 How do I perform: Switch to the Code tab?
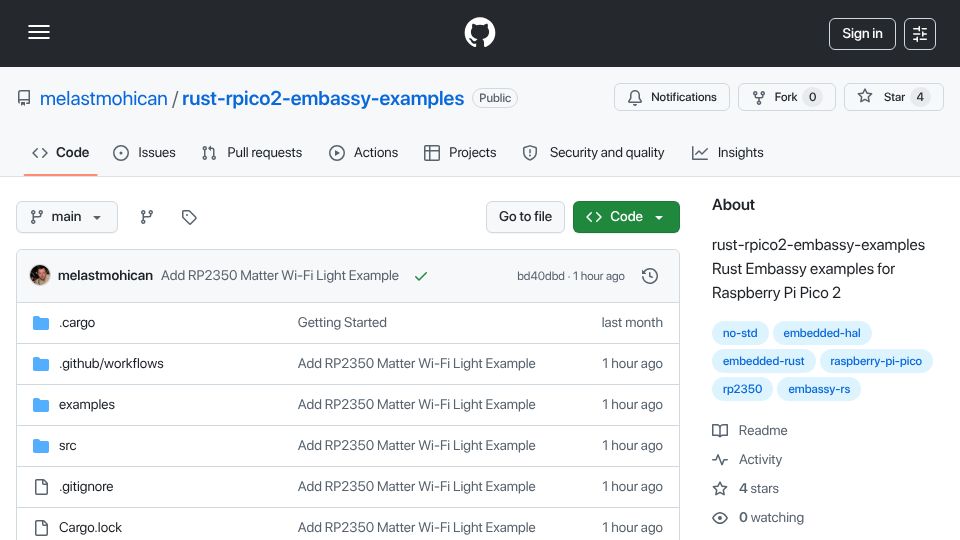(x=61, y=152)
